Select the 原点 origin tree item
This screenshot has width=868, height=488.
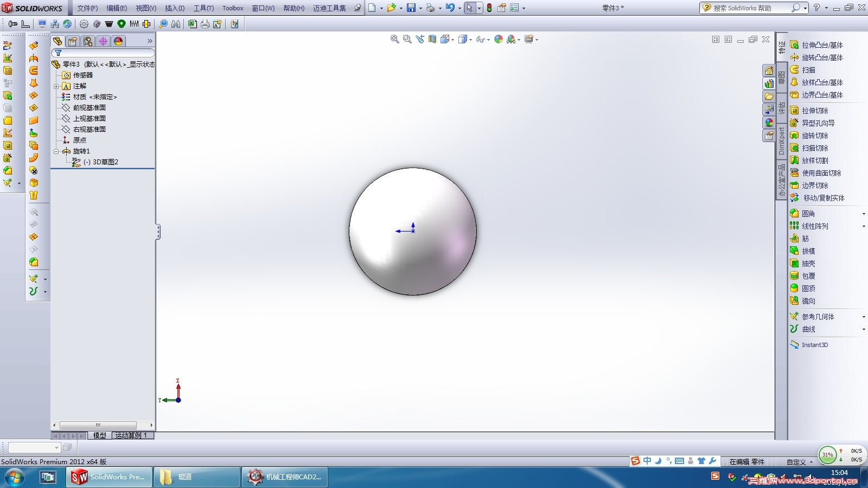pyautogui.click(x=80, y=140)
